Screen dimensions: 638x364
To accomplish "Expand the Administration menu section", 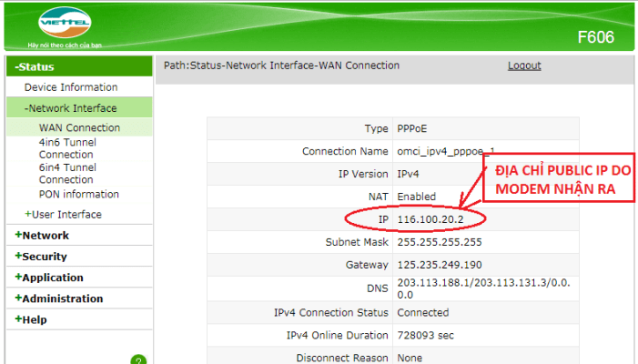I will [59, 298].
